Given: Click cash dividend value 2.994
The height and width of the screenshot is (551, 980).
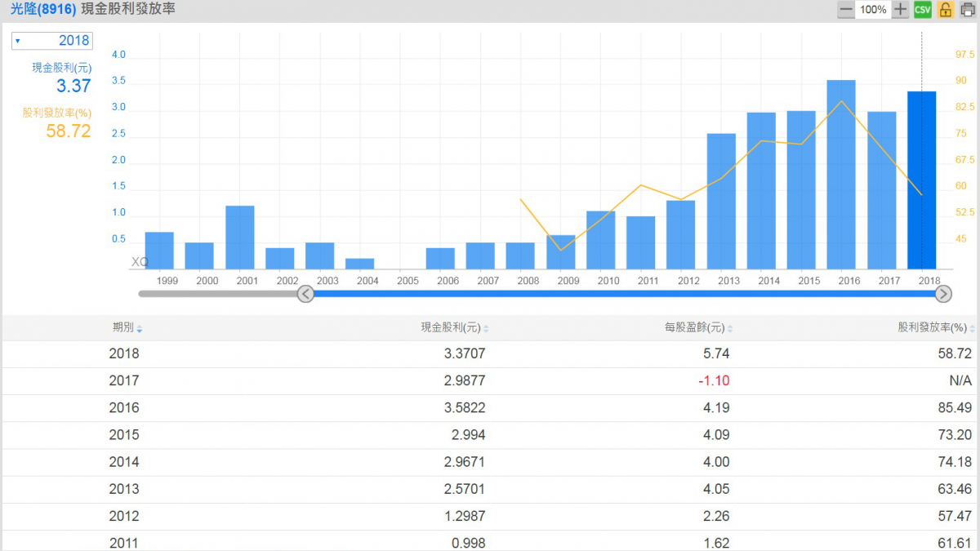Looking at the screenshot, I should (468, 434).
